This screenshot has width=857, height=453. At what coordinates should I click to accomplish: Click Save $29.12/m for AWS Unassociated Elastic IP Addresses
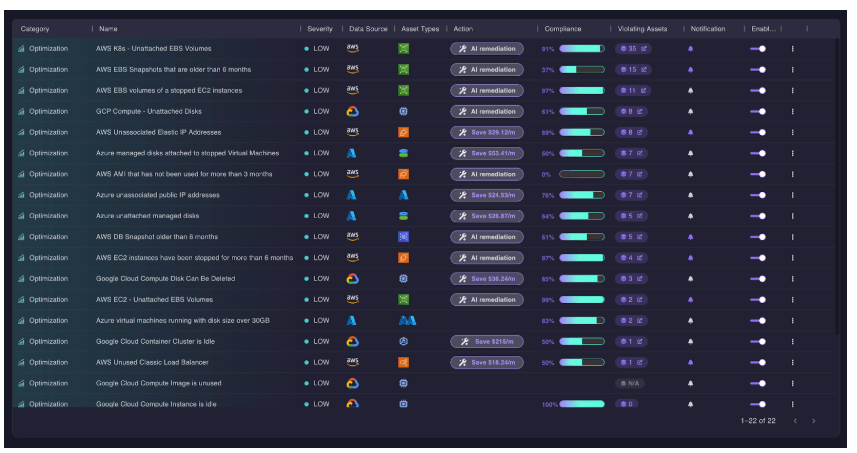coord(486,132)
